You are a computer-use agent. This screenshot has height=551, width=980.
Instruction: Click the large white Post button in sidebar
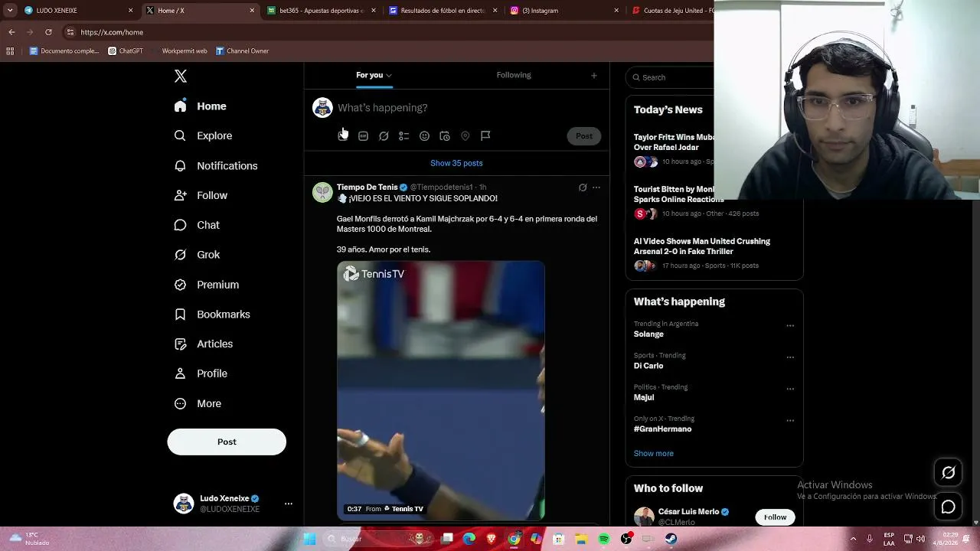click(227, 442)
